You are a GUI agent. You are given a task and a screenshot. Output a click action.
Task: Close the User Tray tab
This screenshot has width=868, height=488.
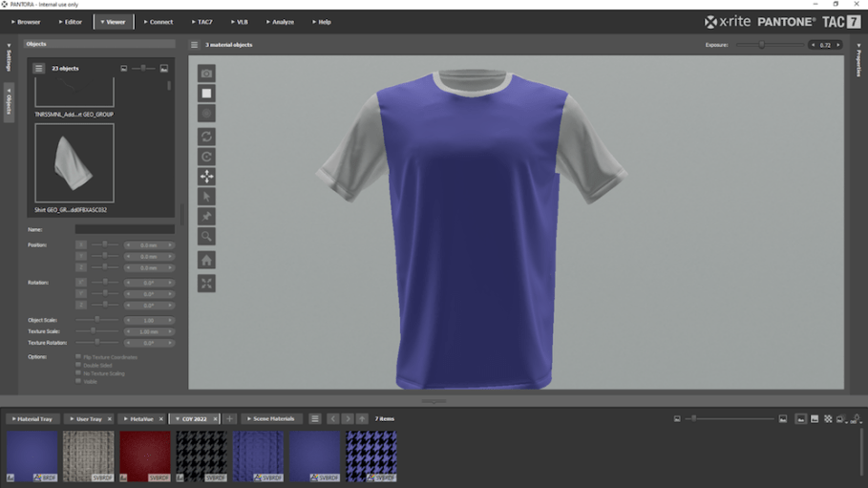coord(110,418)
